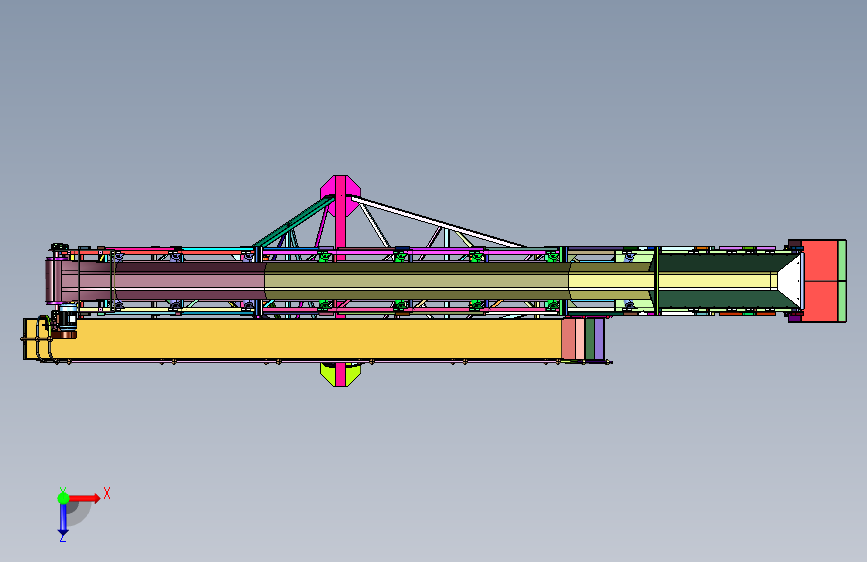Select the magenta hexagonal plate at top
The width and height of the screenshot is (867, 562).
pyautogui.click(x=340, y=195)
